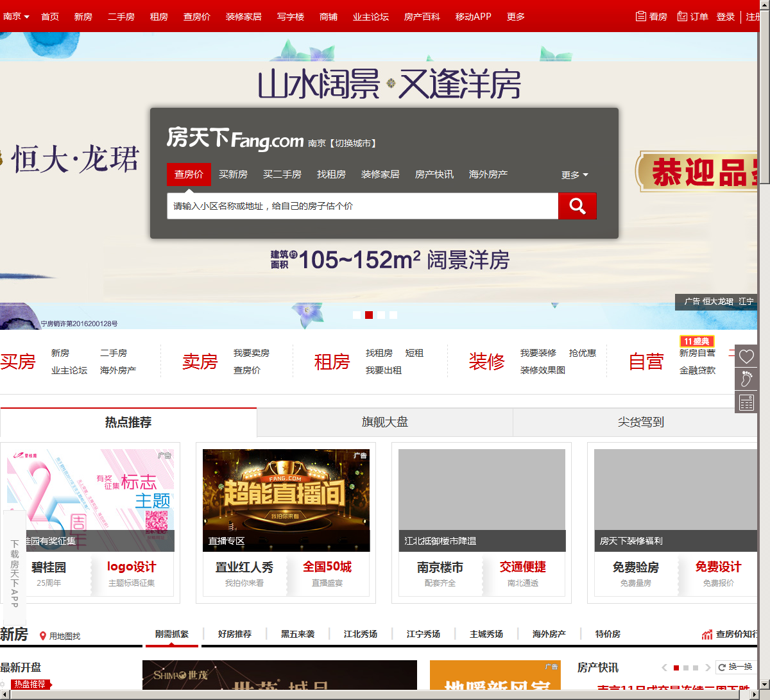
Task: Click 新房自营 link
Action: (x=697, y=354)
